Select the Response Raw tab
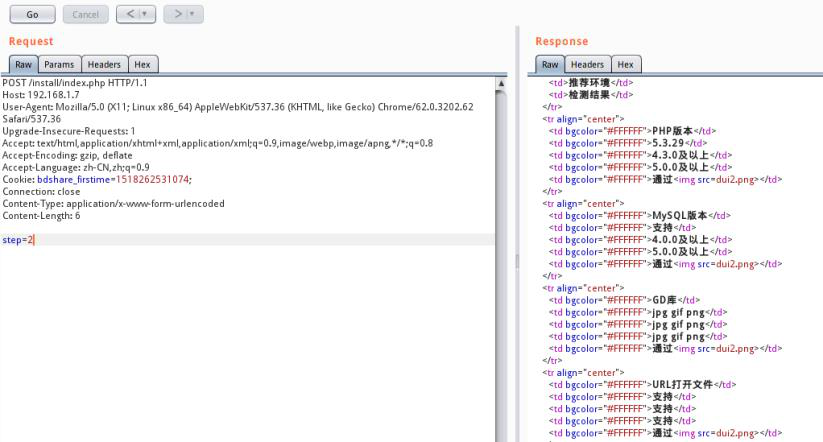Screen dimensions: 823x442 (x=550, y=65)
